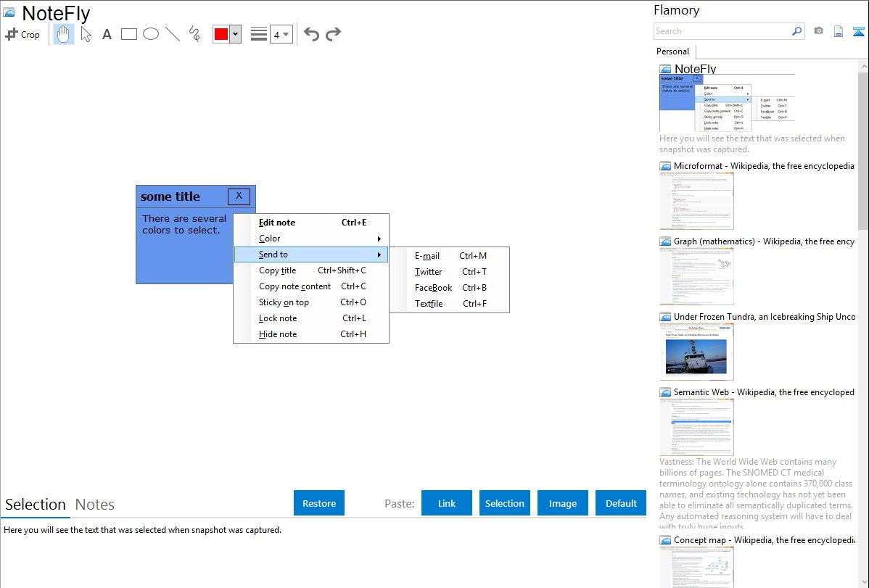
Task: Select the Crop tool
Action: 22,34
